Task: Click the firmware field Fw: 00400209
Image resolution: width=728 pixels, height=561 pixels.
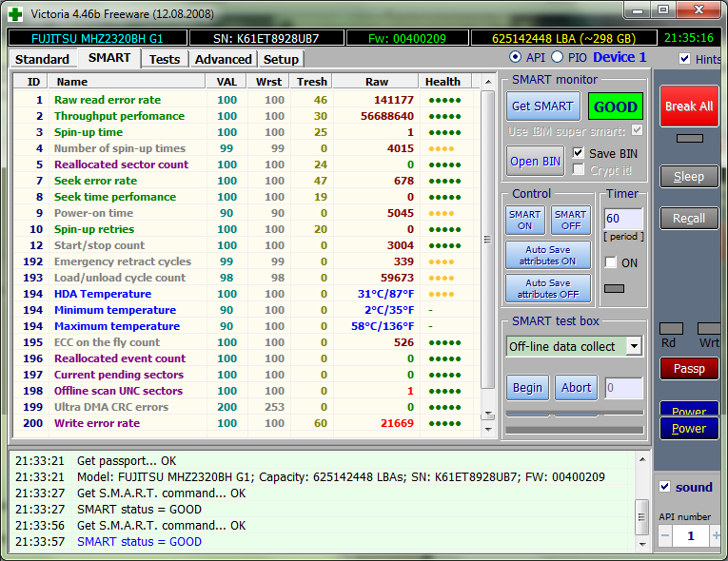Action: point(407,38)
